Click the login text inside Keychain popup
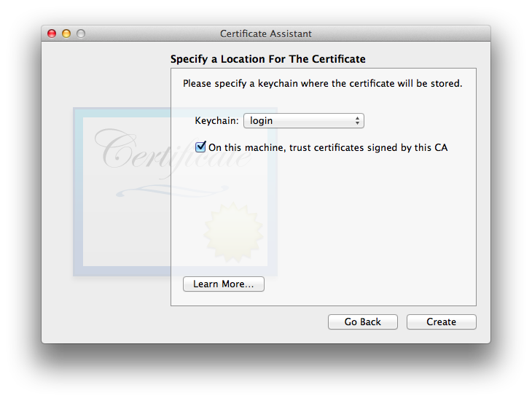 click(x=261, y=120)
